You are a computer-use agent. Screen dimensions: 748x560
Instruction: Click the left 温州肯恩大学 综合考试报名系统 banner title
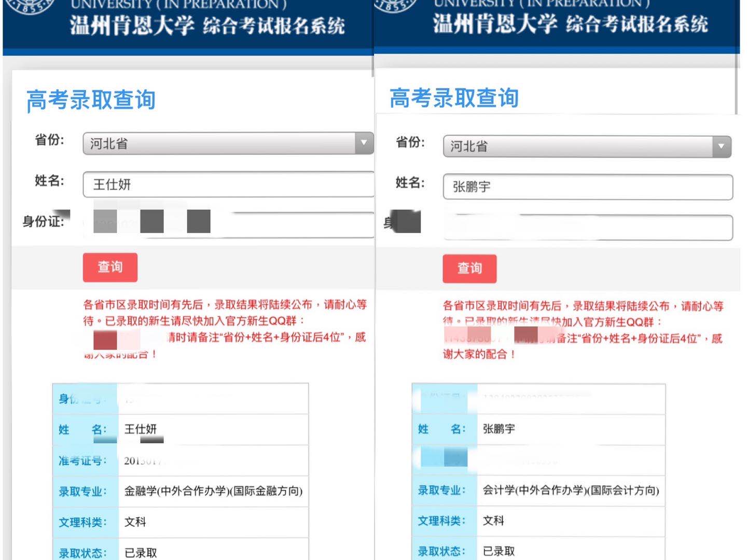tap(207, 25)
